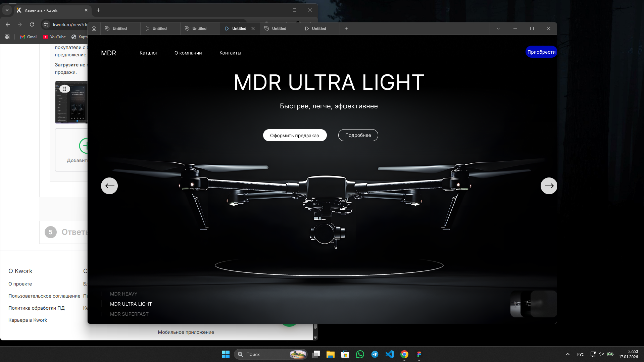Image resolution: width=644 pixels, height=362 pixels.
Task: Open Telegram from the taskbar
Action: (x=375, y=354)
